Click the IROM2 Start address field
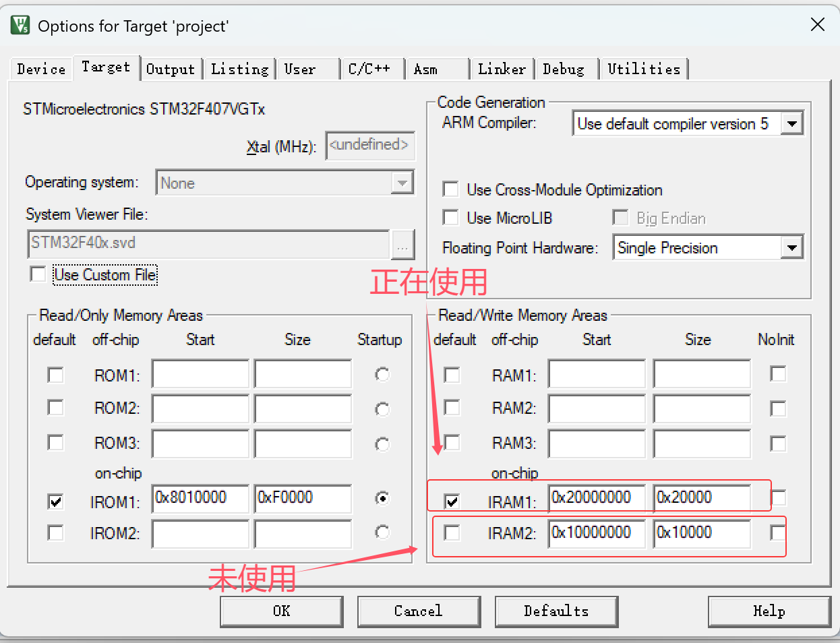This screenshot has width=840, height=643. coord(200,534)
